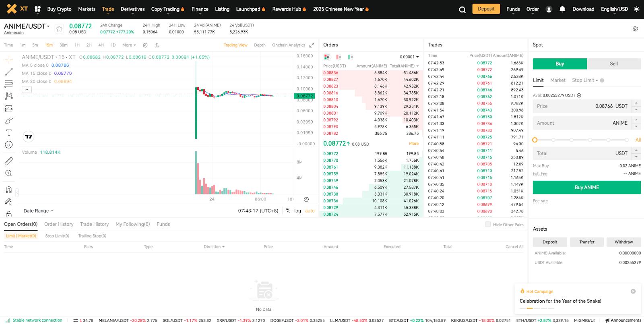Viewport: 644px width, 324px height.
Task: Click the order amount percentage slider handle
Action: 535,140
